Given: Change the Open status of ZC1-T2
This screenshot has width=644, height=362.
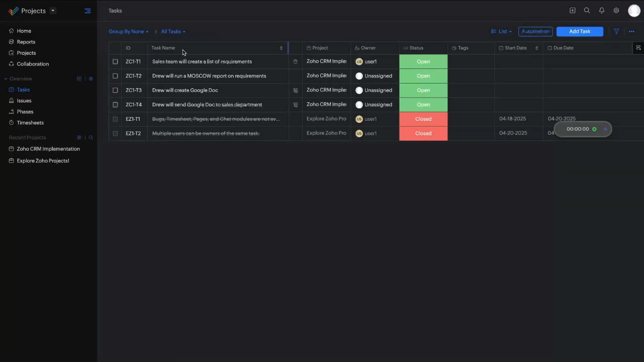Looking at the screenshot, I should (x=423, y=76).
